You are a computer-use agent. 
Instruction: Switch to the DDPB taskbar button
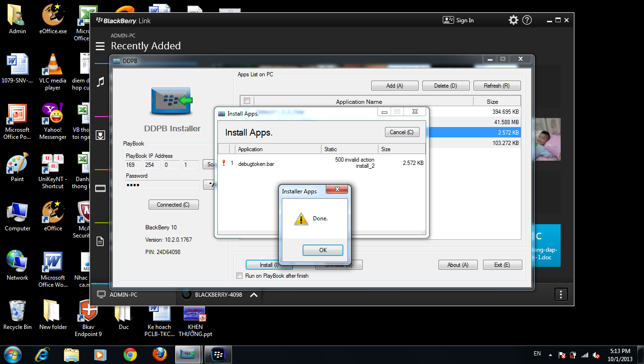188,354
